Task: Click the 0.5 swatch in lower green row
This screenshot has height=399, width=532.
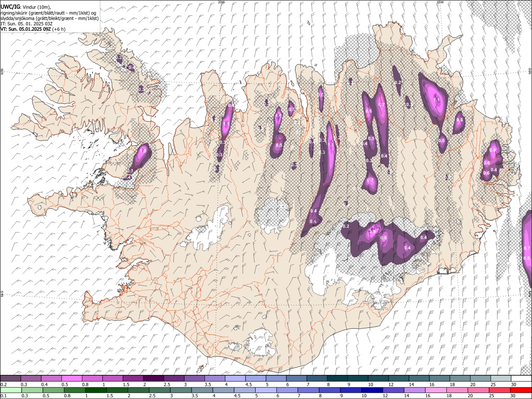Action: (54, 390)
